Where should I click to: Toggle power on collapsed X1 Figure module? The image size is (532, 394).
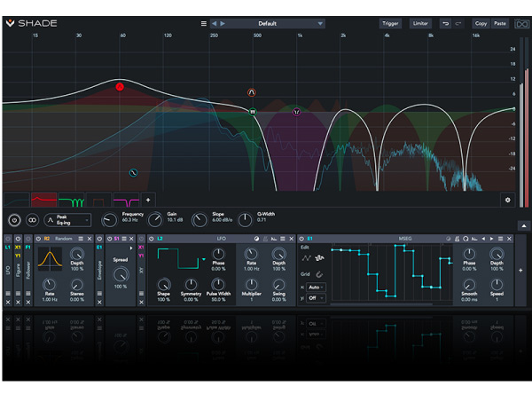pyautogui.click(x=18, y=239)
